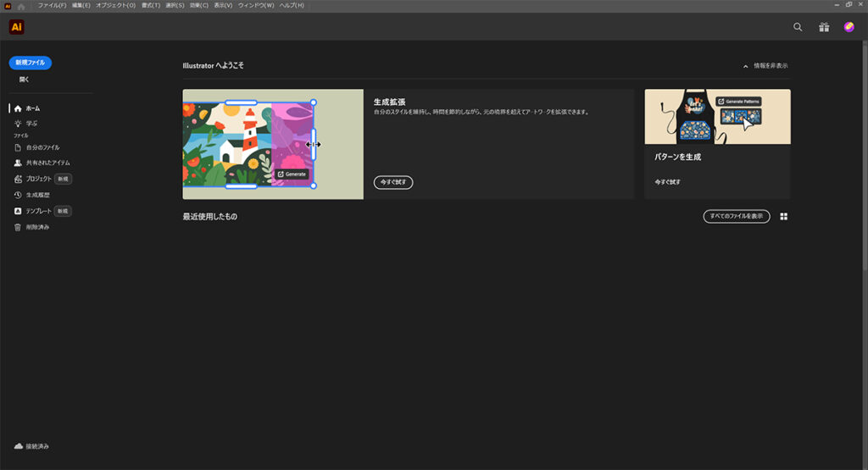Select 共有されたアイテム in the sidebar
868x470 pixels.
[48, 163]
